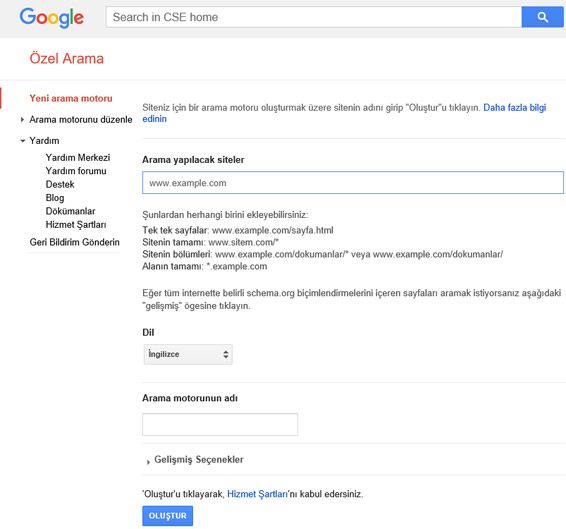Open Yardım forumu link
This screenshot has width=566, height=529.
click(x=76, y=171)
